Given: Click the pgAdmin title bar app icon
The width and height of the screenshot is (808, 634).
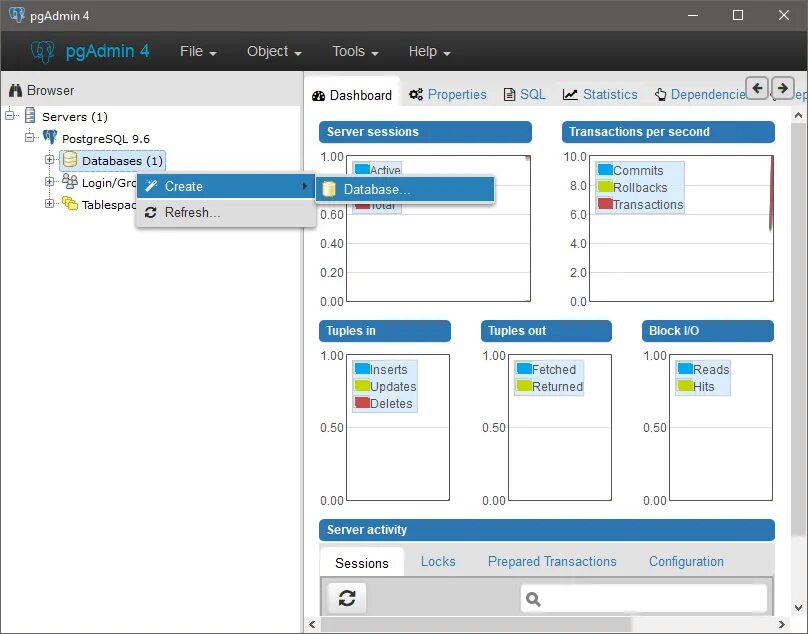Looking at the screenshot, I should click(16, 15).
